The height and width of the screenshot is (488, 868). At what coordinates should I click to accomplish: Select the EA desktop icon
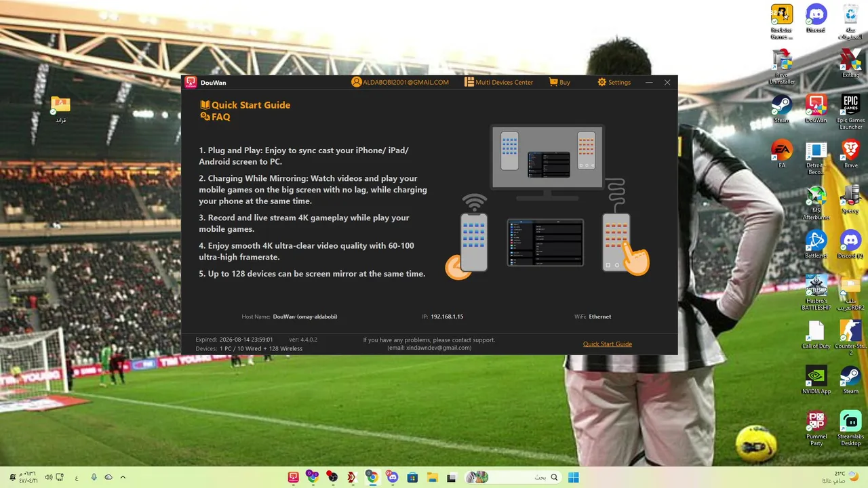(x=782, y=155)
